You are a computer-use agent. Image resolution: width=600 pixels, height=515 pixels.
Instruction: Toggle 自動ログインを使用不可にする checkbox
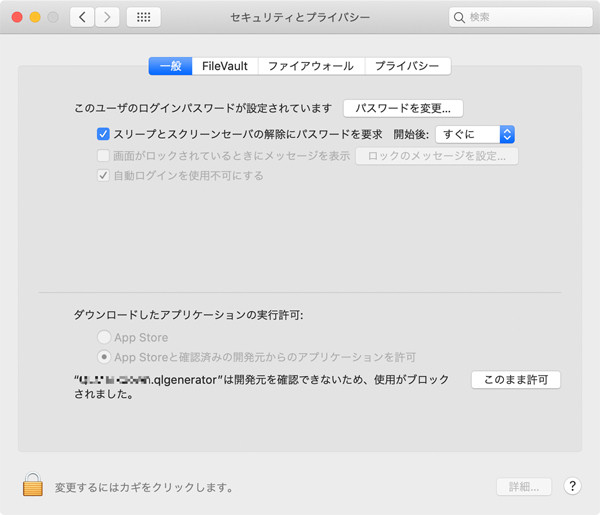(103, 176)
